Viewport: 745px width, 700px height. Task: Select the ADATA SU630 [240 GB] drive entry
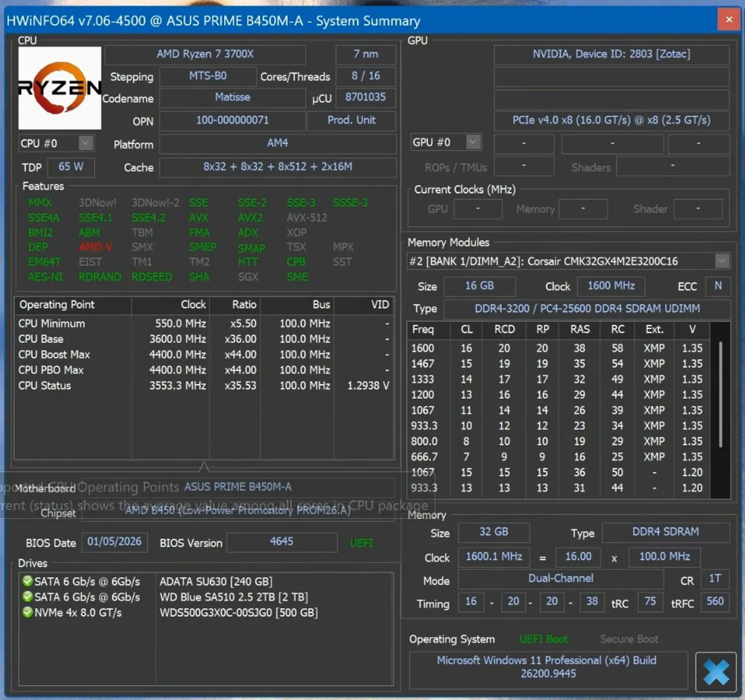point(215,582)
